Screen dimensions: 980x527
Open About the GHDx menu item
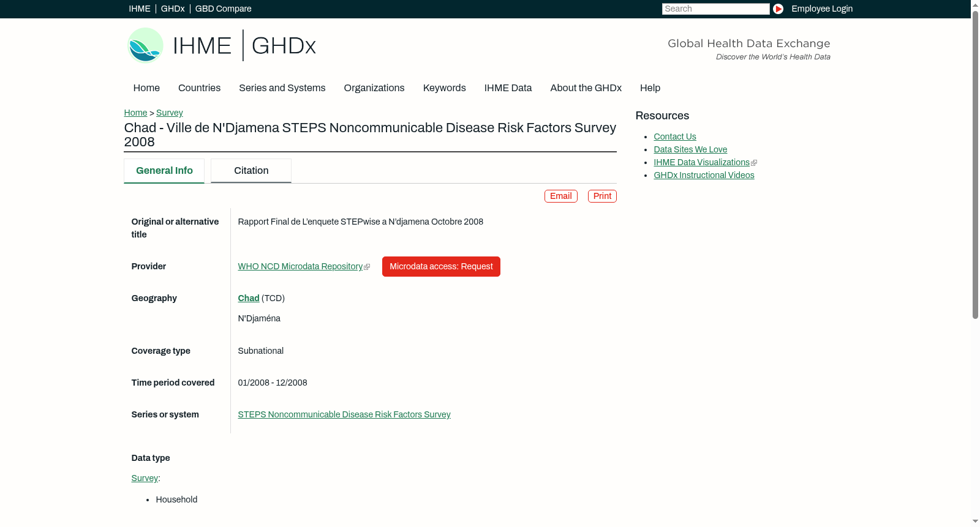(586, 88)
